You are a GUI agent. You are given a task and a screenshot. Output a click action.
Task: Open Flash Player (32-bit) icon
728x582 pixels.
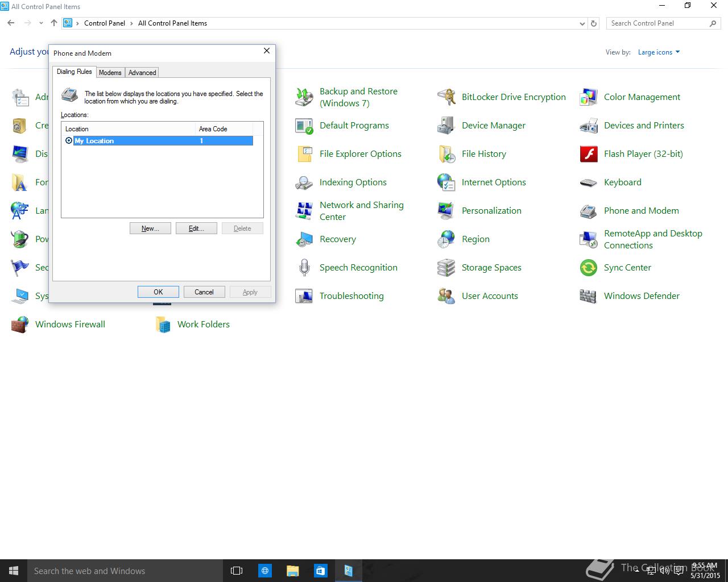589,154
